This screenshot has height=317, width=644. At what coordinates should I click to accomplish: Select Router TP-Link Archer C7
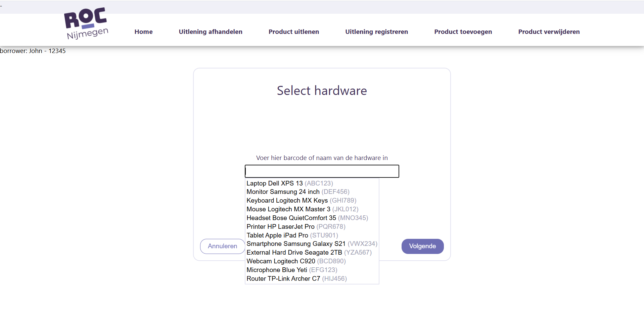coord(312,279)
